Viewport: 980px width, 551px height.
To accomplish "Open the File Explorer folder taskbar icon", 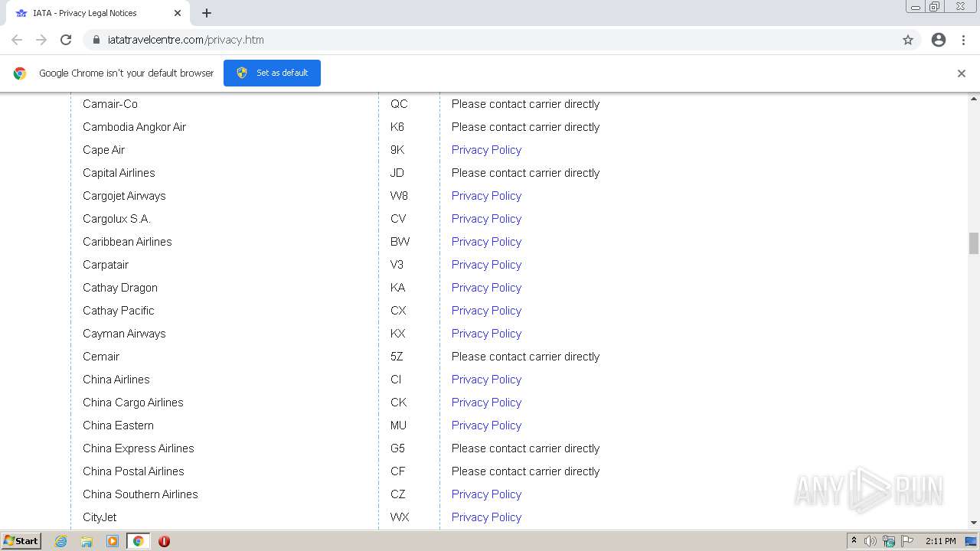I will point(87,541).
